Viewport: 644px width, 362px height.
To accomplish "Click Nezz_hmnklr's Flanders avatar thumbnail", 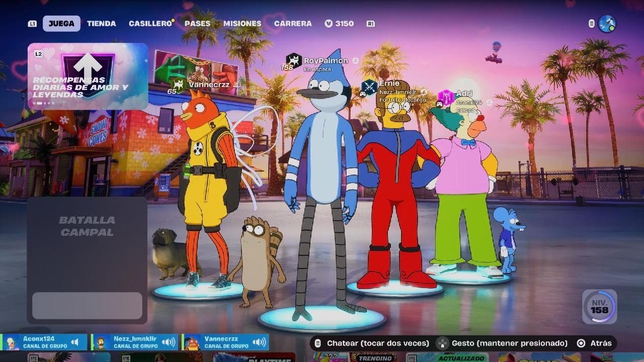I will pyautogui.click(x=102, y=343).
